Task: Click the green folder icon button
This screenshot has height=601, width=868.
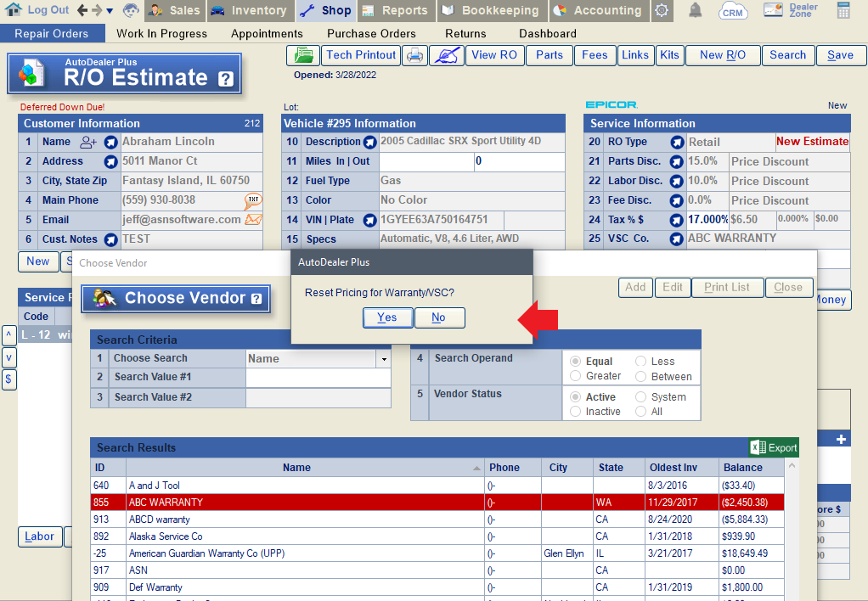Action: (303, 55)
